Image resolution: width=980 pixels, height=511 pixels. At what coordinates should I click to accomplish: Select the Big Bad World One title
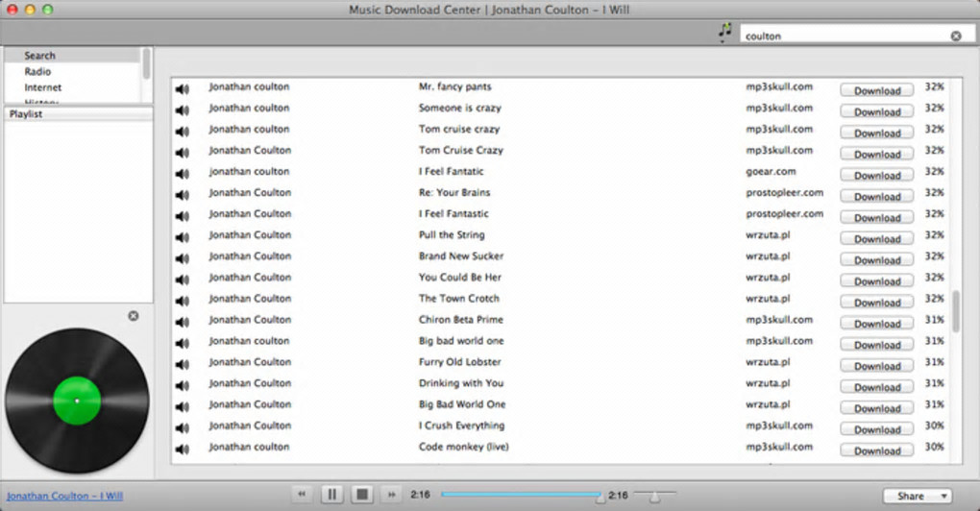point(462,404)
